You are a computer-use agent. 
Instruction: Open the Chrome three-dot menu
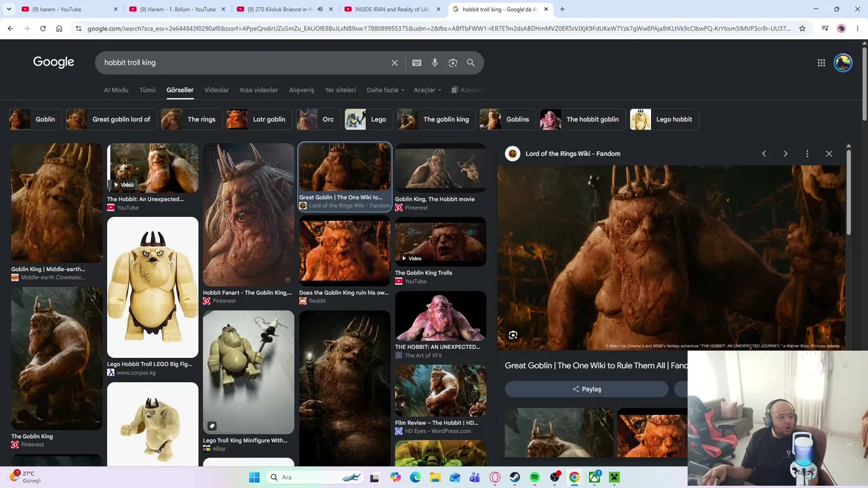point(858,28)
